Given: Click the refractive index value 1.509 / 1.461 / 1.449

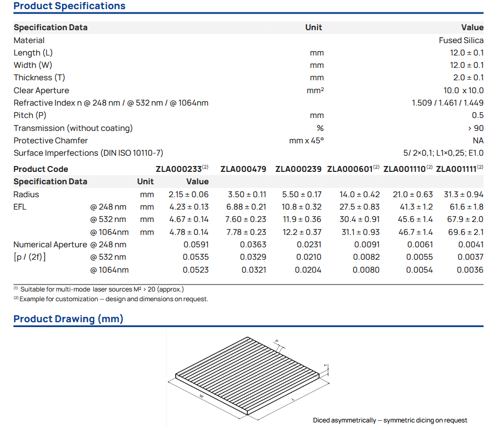Looking at the screenshot, I should [x=447, y=103].
